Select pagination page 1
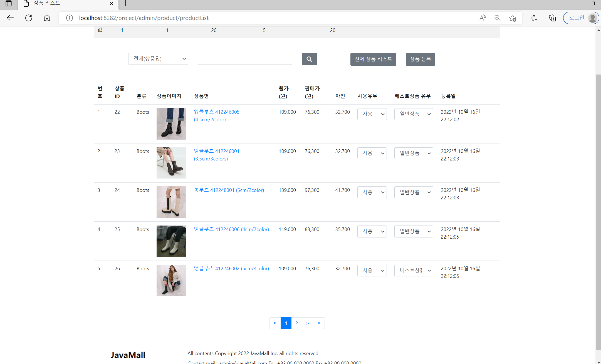601x364 pixels. coord(286,323)
